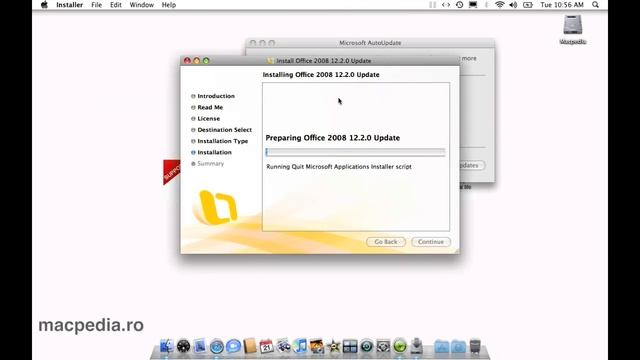
Task: Launch Safari compass icon in Dock
Action: pos(217,347)
